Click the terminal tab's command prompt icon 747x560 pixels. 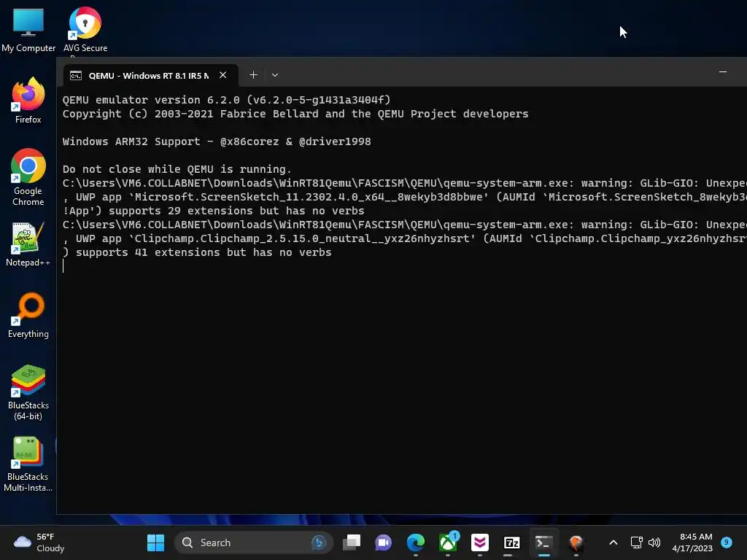click(76, 76)
